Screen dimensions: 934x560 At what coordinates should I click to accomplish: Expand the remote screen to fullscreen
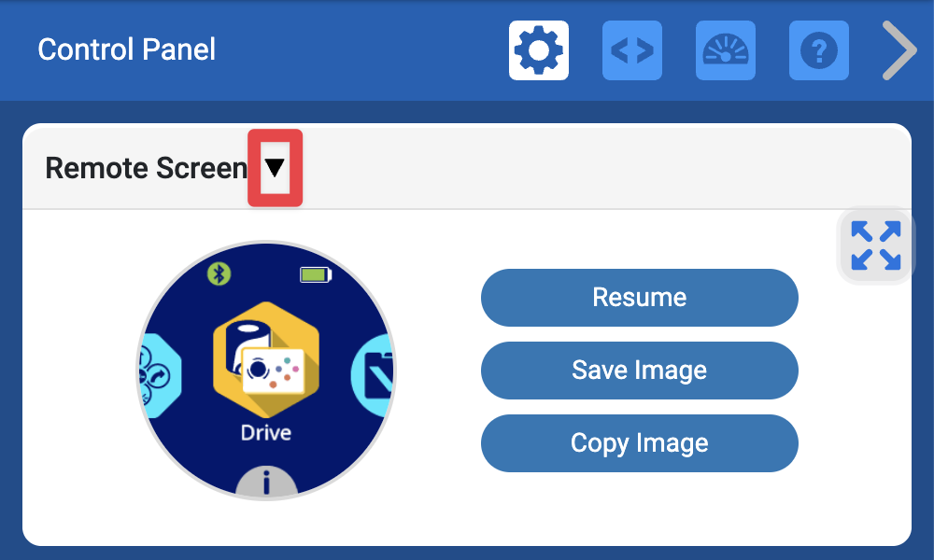[876, 245]
